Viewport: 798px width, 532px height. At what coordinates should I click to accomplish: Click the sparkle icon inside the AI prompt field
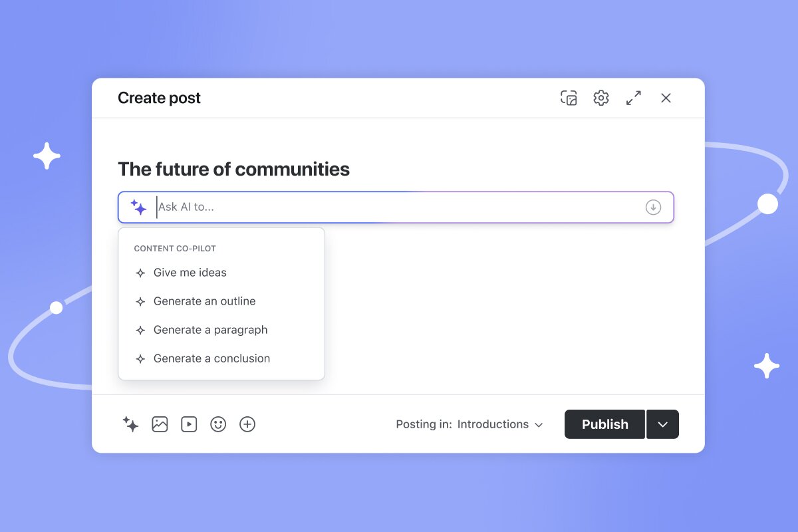[x=138, y=207]
